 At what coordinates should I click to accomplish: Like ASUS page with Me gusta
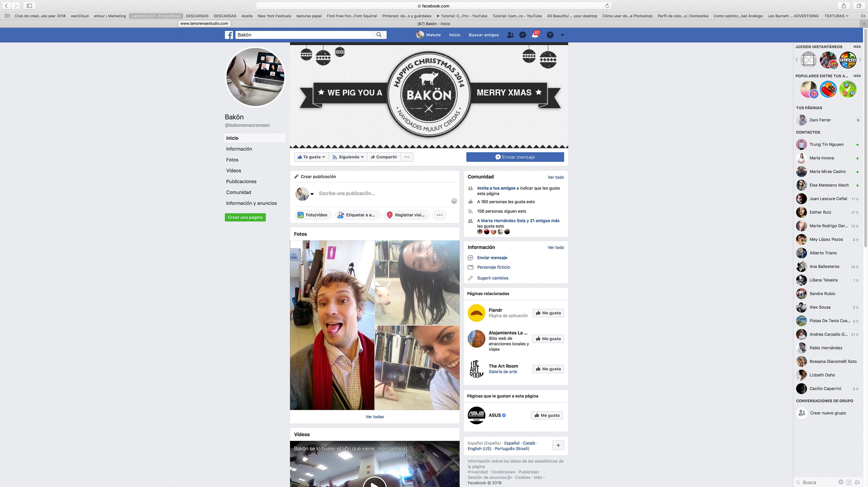[x=547, y=415]
